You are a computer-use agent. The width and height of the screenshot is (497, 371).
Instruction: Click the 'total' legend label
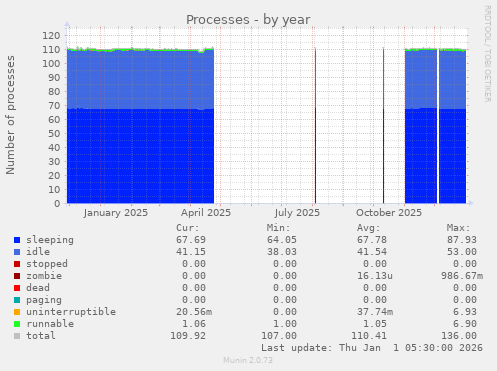tap(41, 336)
